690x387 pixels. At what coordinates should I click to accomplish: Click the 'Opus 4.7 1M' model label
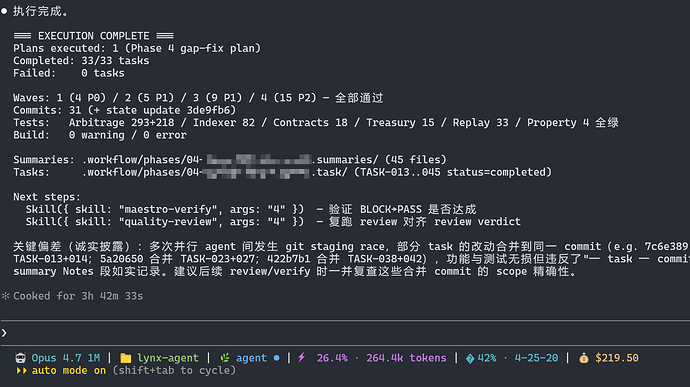pyautogui.click(x=66, y=358)
